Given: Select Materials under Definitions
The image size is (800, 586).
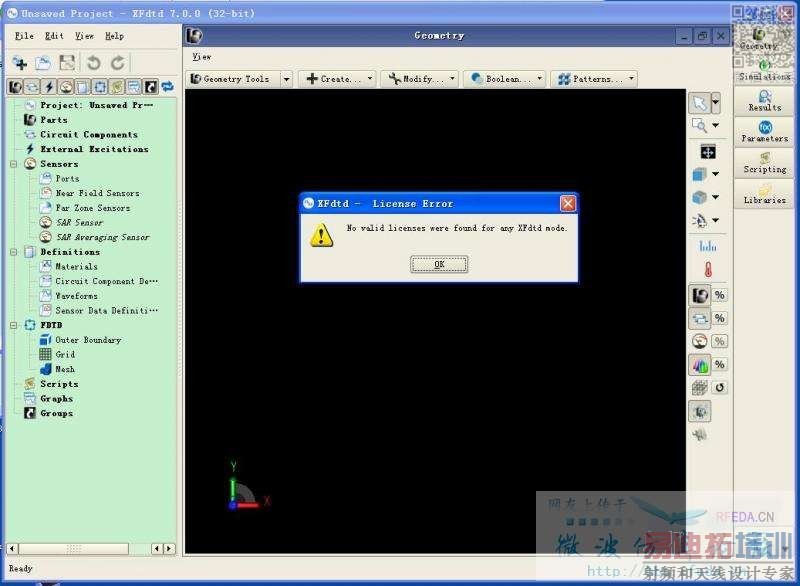Looking at the screenshot, I should coord(76,267).
